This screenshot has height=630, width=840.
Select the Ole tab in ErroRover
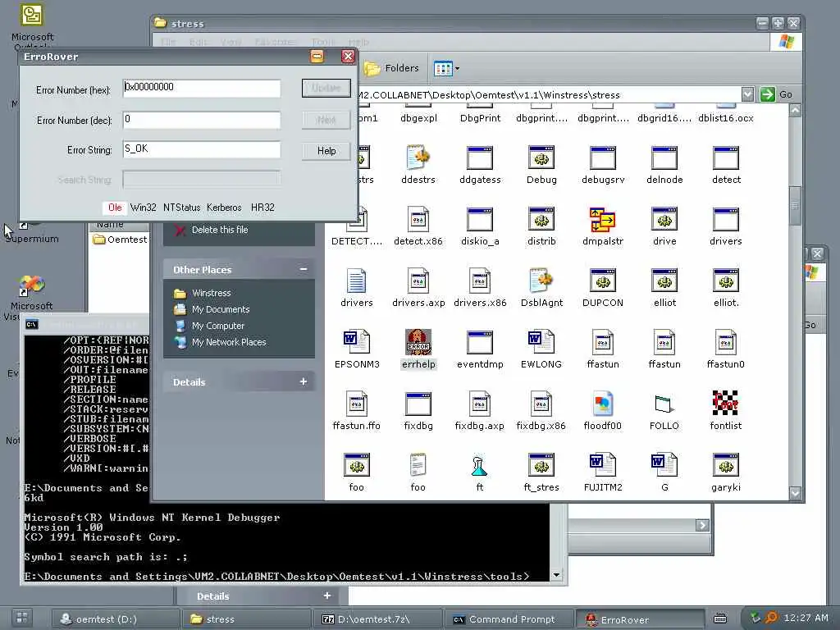tap(115, 208)
